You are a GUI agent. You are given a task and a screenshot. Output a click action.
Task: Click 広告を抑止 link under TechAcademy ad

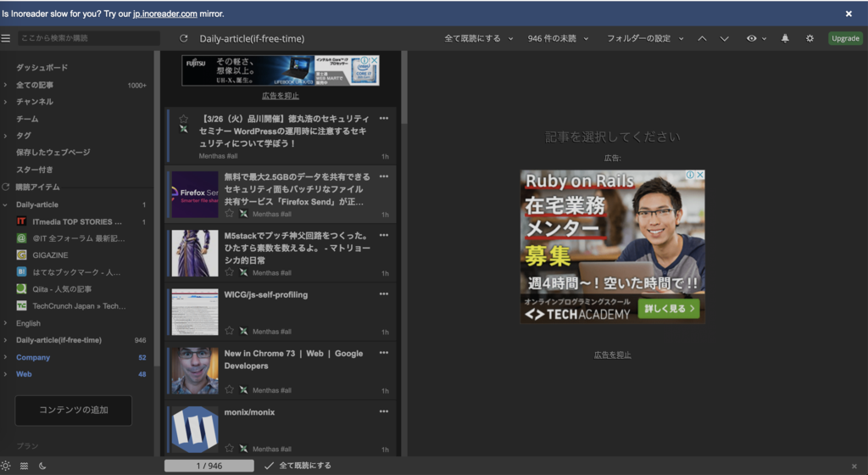pos(612,355)
